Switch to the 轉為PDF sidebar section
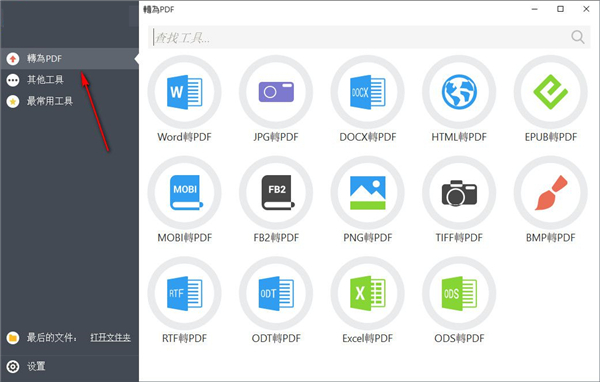 click(70, 59)
